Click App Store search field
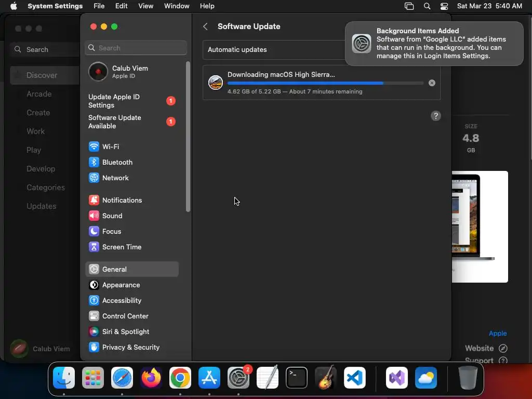This screenshot has width=532, height=399. 45,49
